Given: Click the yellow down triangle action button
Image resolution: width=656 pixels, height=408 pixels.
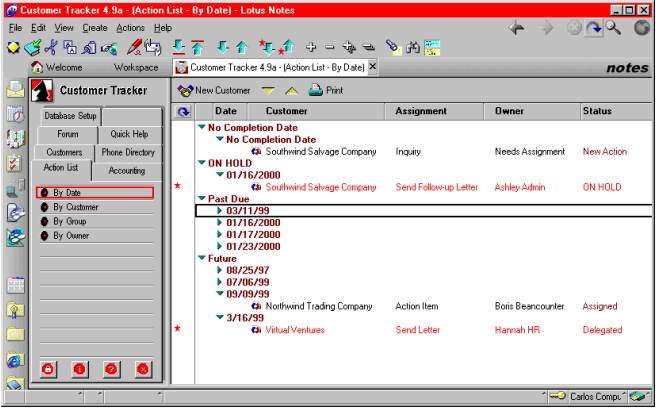Looking at the screenshot, I should [268, 90].
